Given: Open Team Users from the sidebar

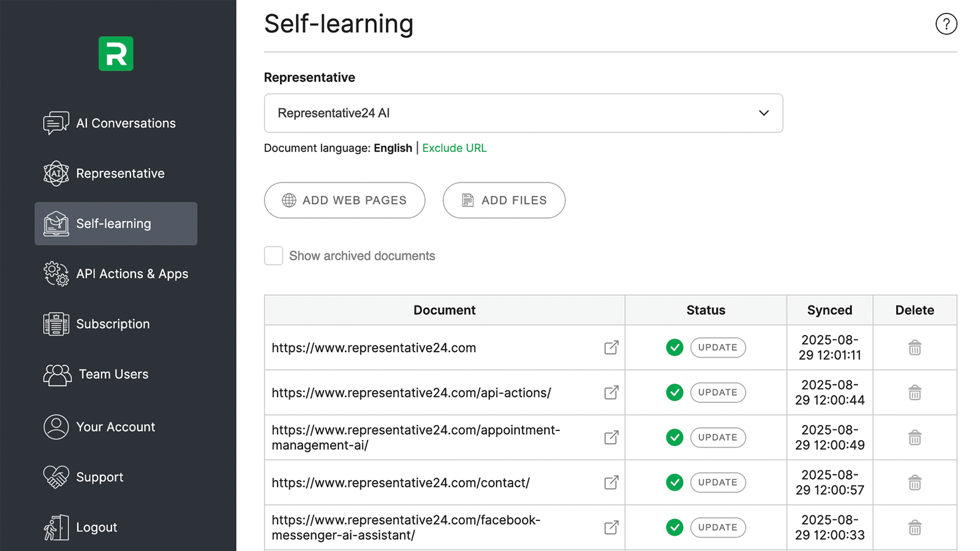Looking at the screenshot, I should click(x=112, y=374).
